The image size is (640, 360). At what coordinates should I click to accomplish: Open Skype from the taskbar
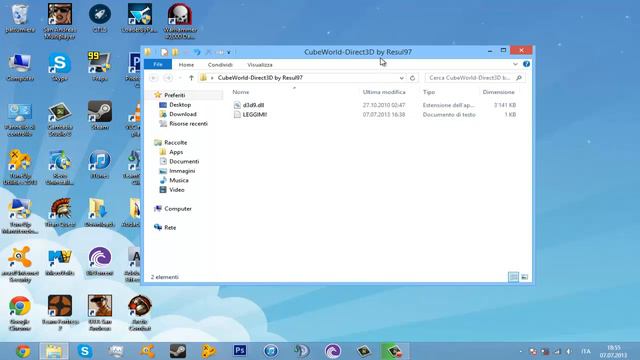click(84, 351)
